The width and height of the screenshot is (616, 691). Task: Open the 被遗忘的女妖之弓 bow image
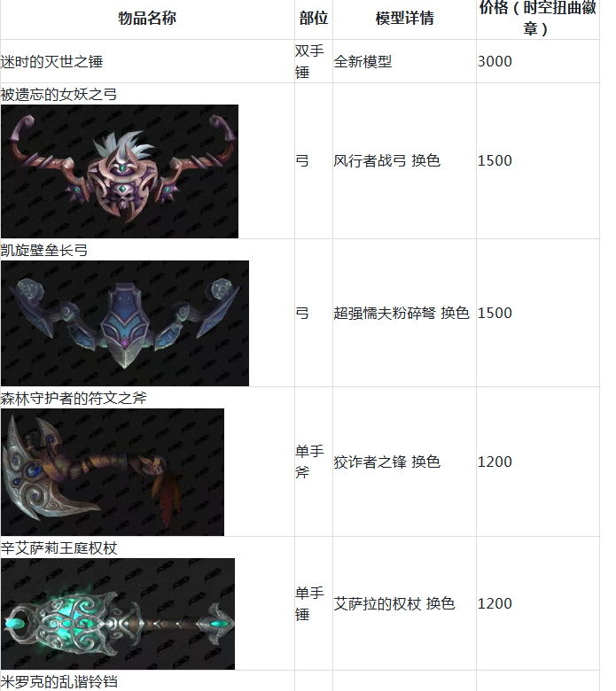(120, 172)
